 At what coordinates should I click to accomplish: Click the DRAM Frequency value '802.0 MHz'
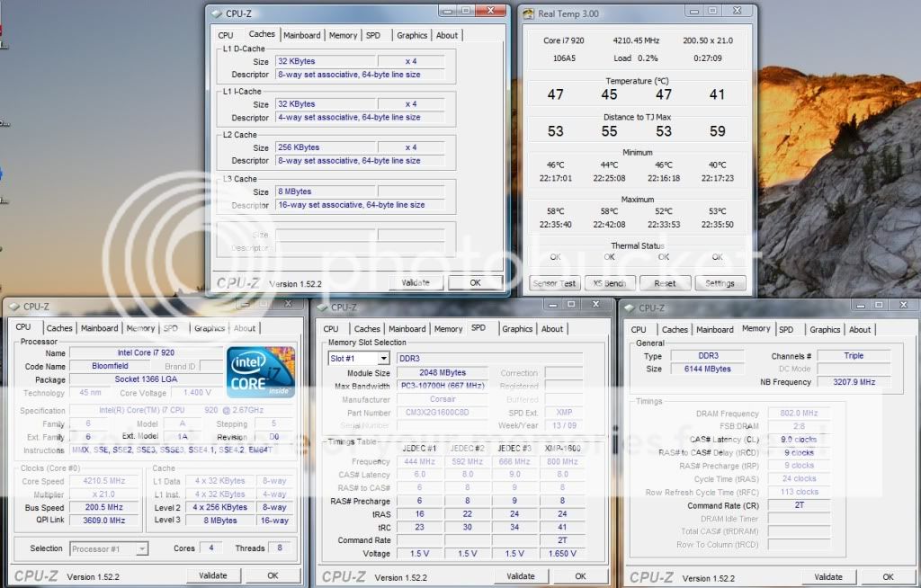(x=799, y=413)
